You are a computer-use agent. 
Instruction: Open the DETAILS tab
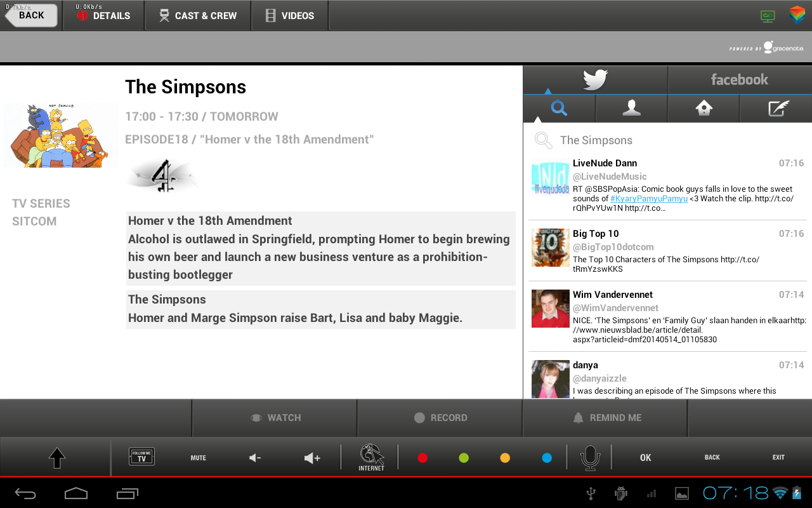(x=104, y=16)
